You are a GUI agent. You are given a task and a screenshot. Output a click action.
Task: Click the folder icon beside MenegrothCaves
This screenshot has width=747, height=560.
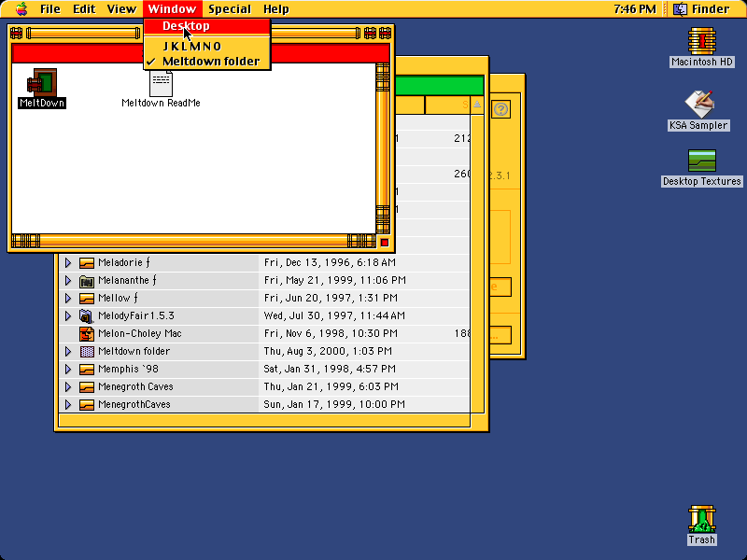(86, 405)
